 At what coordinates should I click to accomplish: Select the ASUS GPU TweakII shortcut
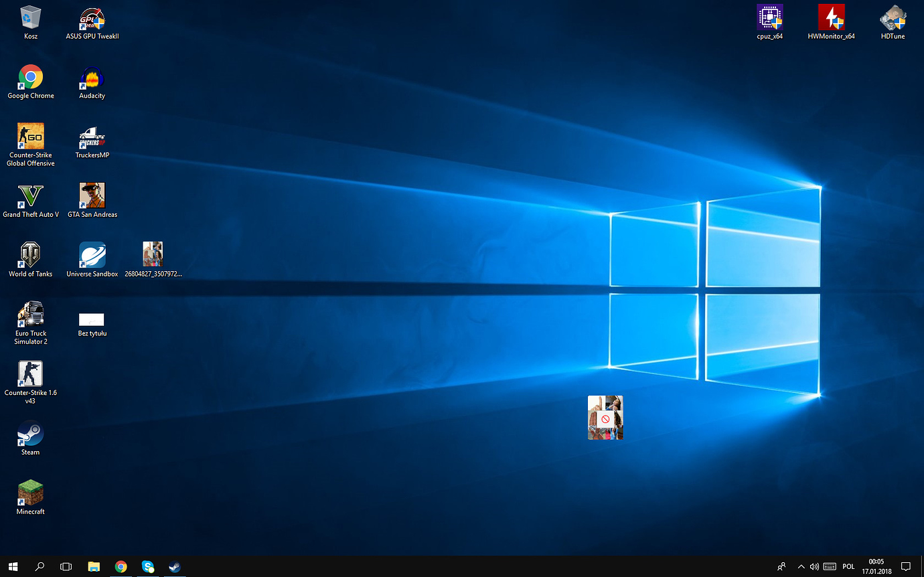(92, 19)
